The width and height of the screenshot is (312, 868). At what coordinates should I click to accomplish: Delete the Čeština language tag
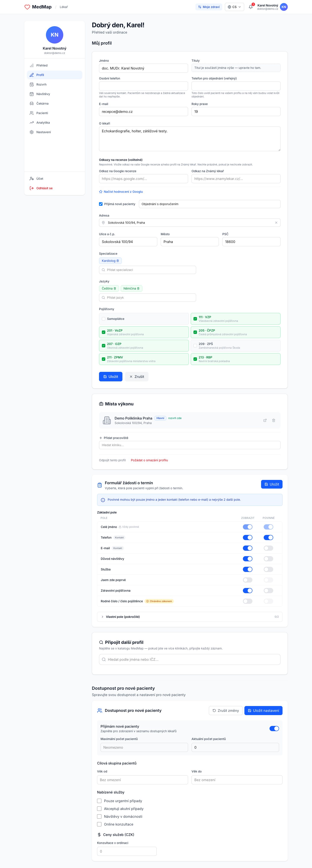tap(115, 288)
